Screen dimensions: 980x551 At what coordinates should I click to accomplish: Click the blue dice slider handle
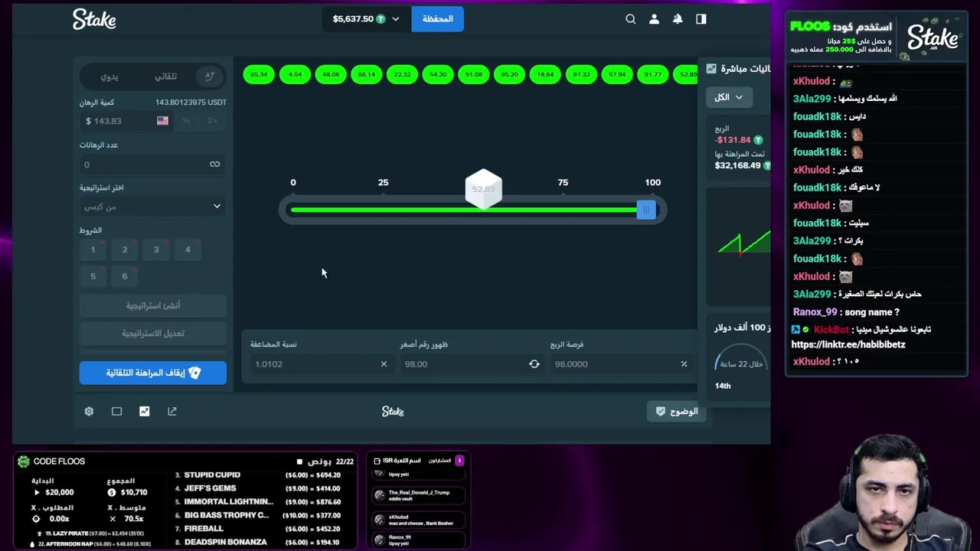pos(646,210)
